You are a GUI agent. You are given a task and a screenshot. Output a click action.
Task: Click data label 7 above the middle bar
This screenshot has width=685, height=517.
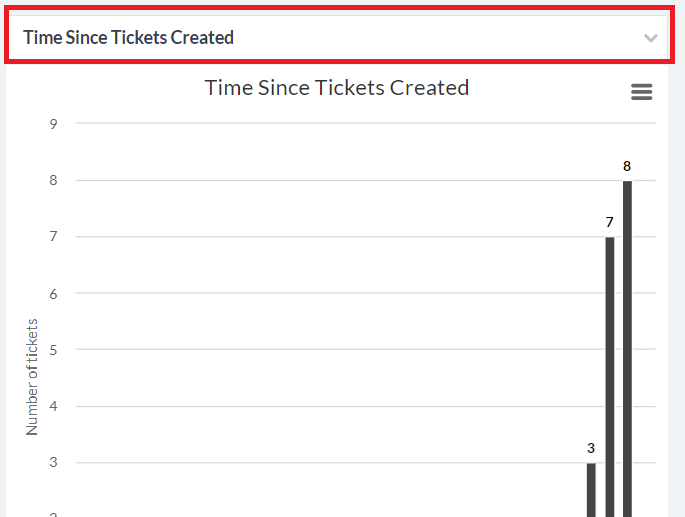pyautogui.click(x=609, y=222)
